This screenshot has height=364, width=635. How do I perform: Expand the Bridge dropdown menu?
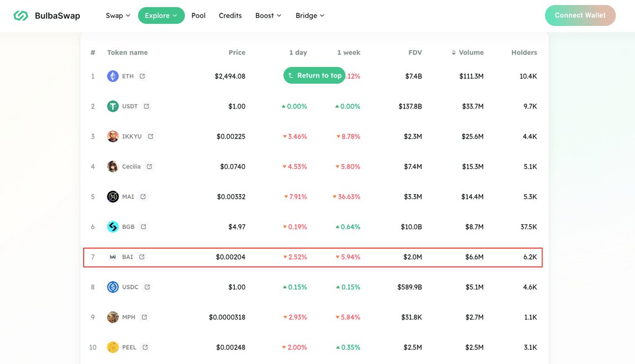[x=310, y=16]
